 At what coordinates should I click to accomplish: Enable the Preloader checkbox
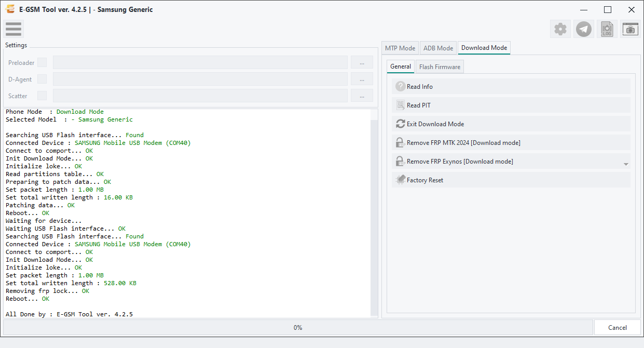point(42,62)
